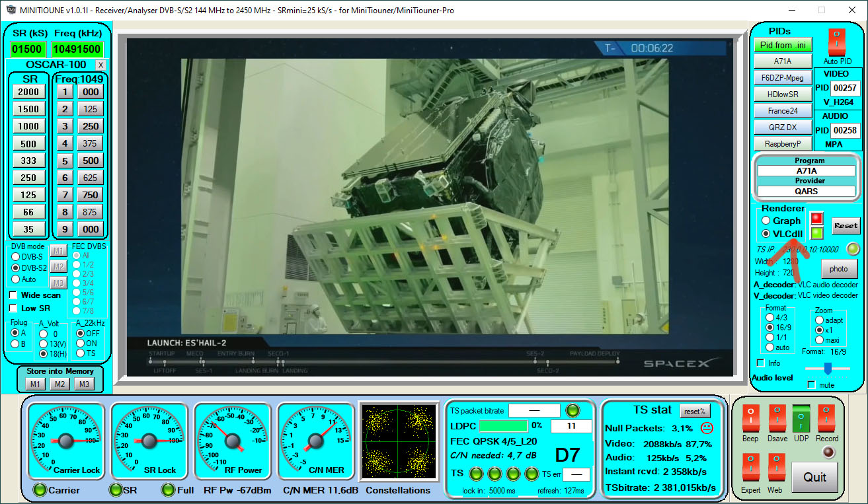Click the RF Power gauge
The image size is (868, 504).
pyautogui.click(x=233, y=440)
